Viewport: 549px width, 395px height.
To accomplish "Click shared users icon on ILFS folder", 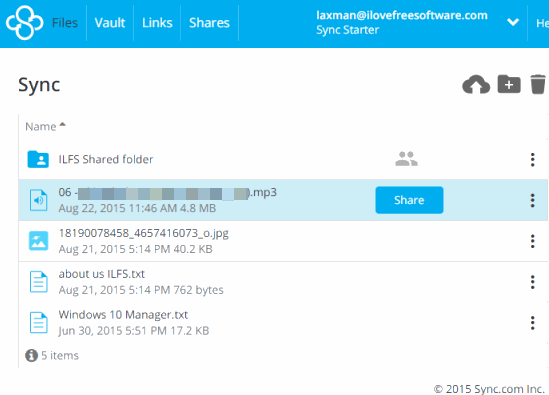I will (x=406, y=159).
